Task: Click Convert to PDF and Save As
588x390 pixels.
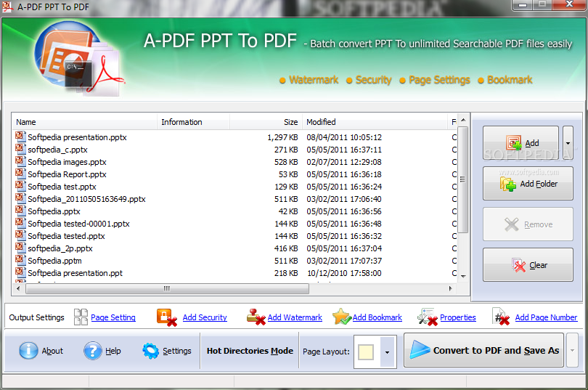Action: click(x=483, y=350)
